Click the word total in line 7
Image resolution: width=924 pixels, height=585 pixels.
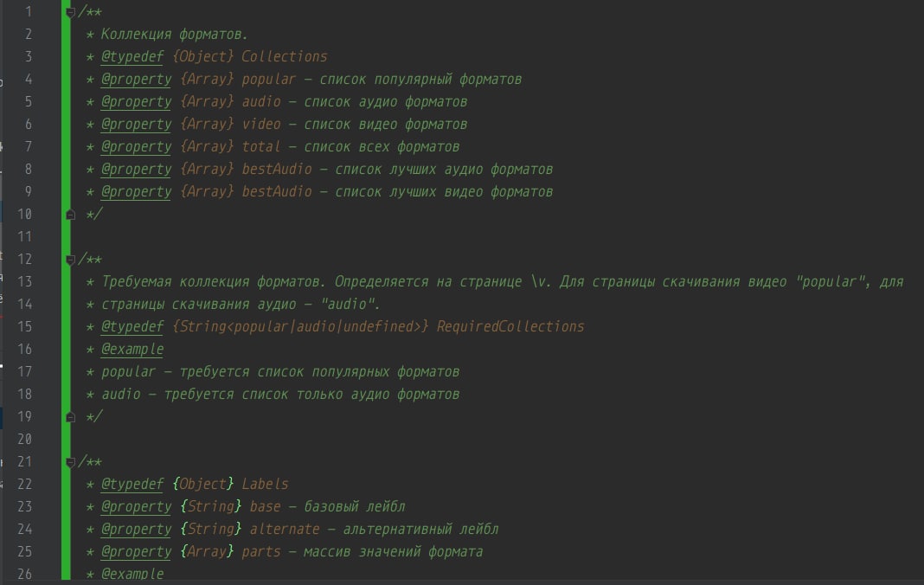[261, 146]
